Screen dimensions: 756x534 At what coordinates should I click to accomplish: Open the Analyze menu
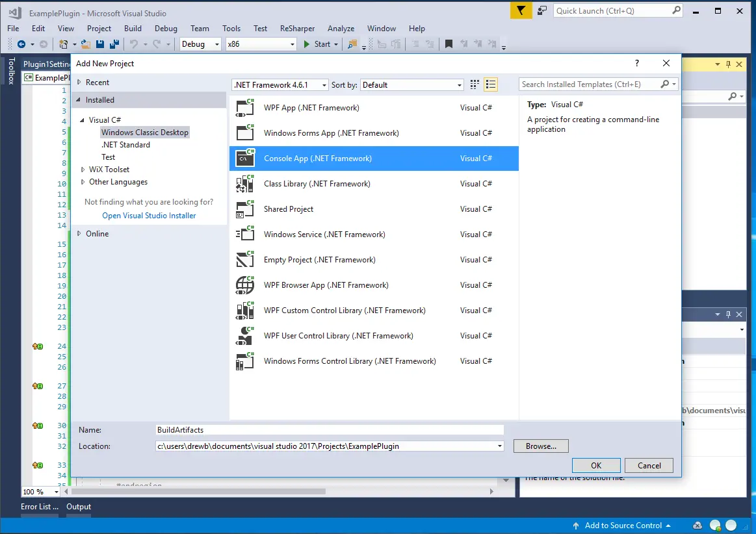[x=341, y=29]
